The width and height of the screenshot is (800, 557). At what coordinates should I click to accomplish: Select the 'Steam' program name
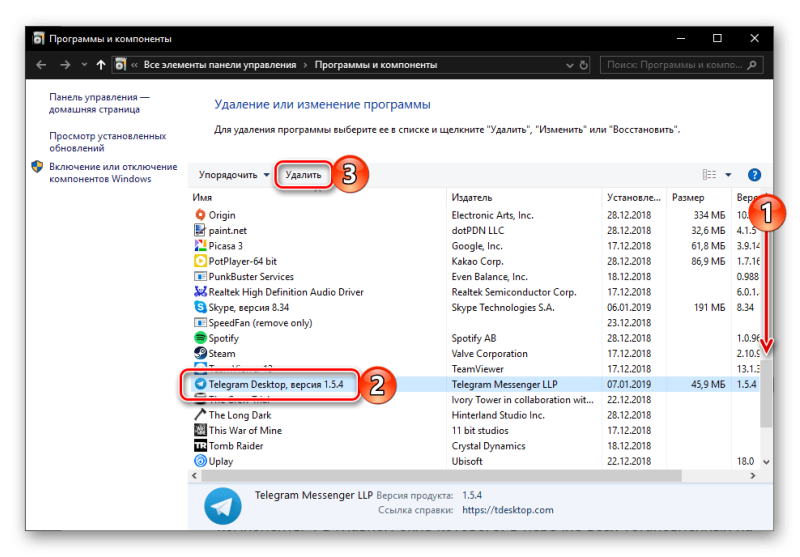pyautogui.click(x=222, y=353)
